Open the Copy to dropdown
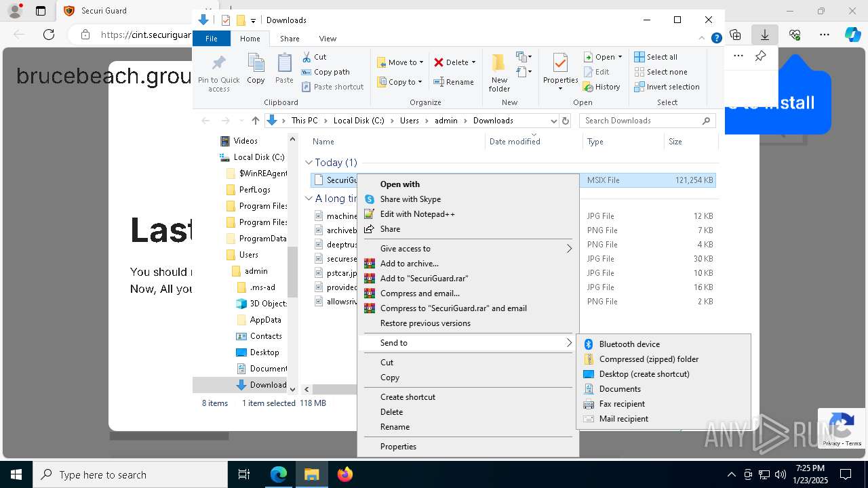Screen dimensions: 868x488 click(400, 82)
